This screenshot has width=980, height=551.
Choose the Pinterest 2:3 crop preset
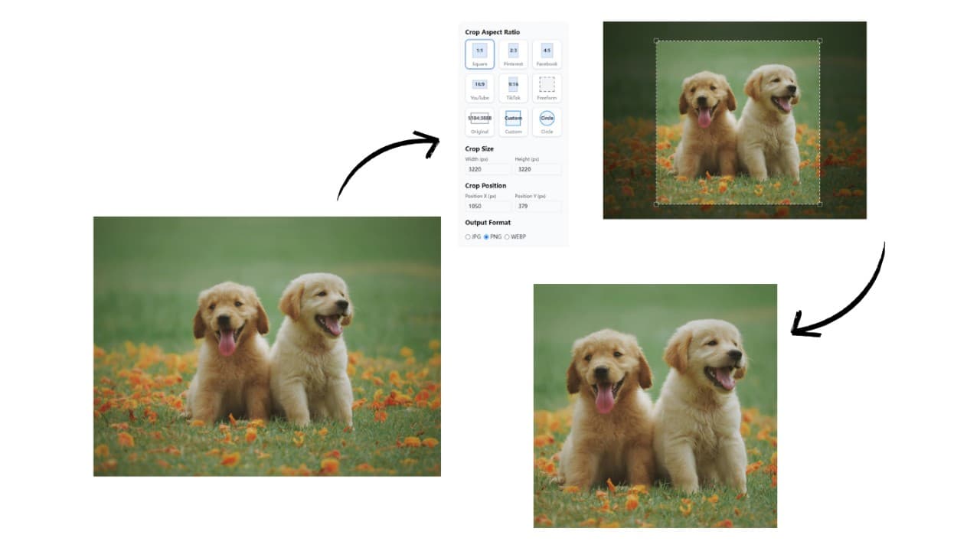(512, 52)
